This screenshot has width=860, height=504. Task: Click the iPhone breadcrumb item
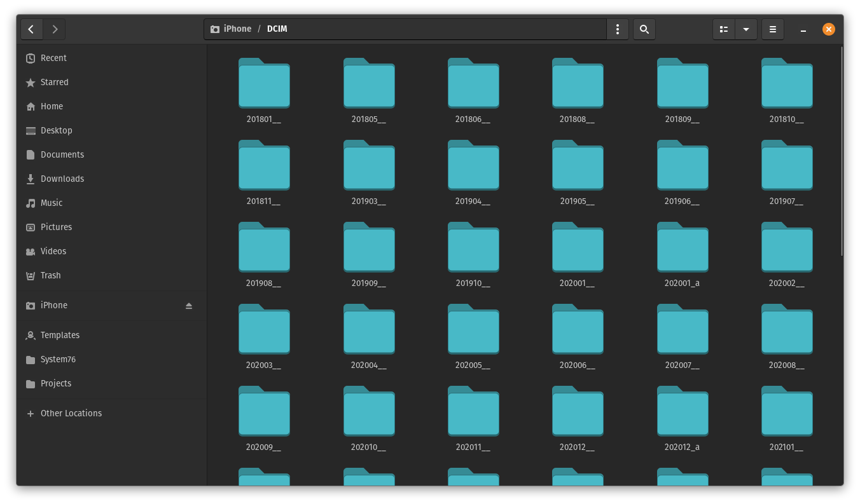click(237, 29)
